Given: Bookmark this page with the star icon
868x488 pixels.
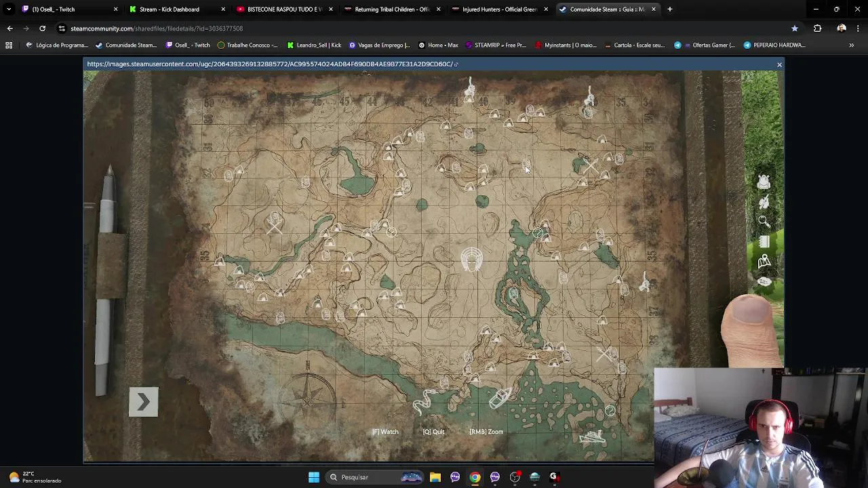Looking at the screenshot, I should click(x=795, y=28).
